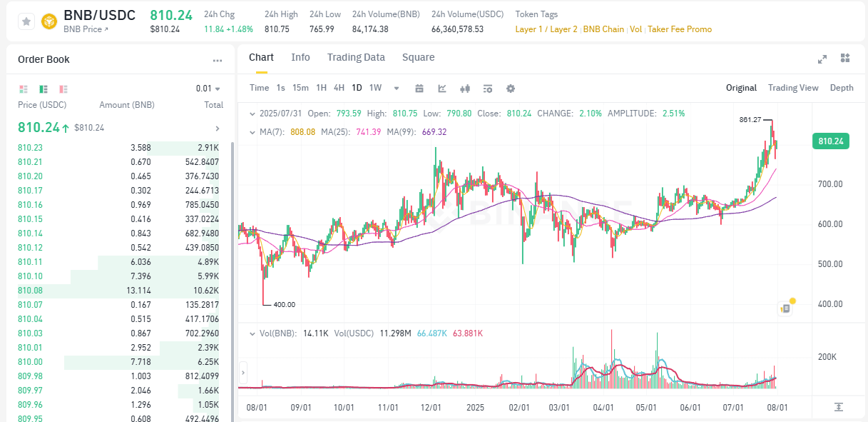Click MA(99) value 669.32
Image resolution: width=868 pixels, height=422 pixels.
[434, 132]
